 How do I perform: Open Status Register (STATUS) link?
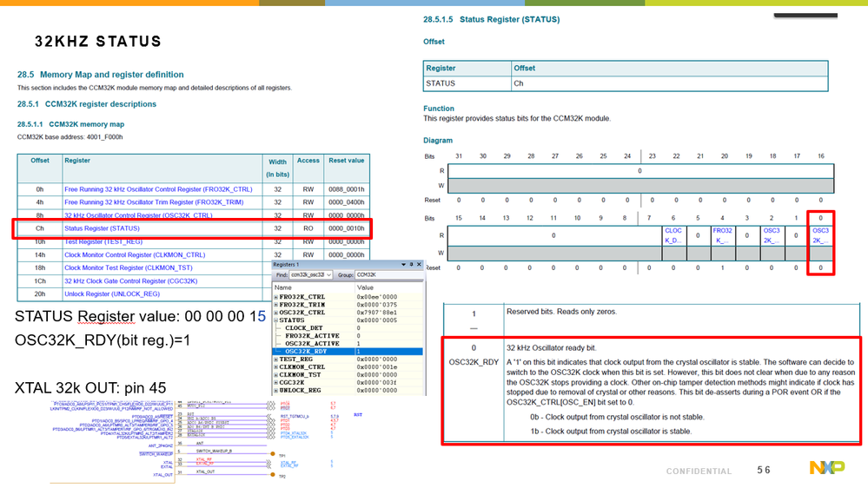[102, 228]
